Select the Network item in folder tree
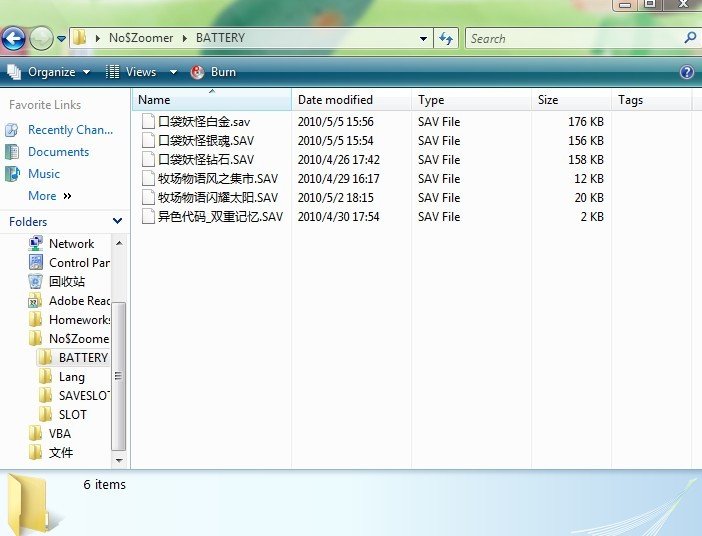702x536 pixels. (71, 243)
